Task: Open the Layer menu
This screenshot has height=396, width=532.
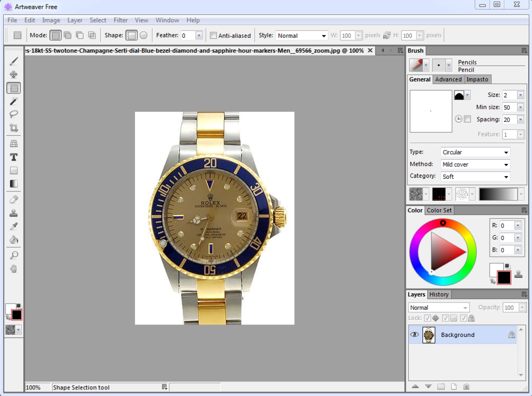Action: click(x=75, y=20)
